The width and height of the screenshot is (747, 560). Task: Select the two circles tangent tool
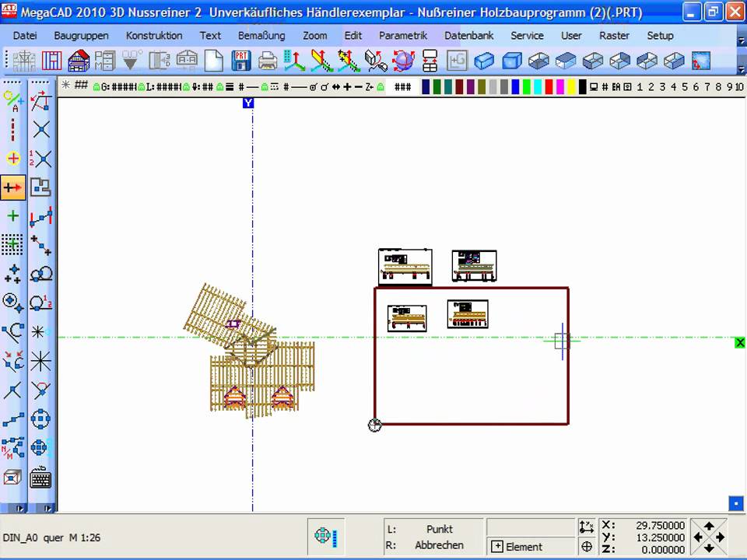click(x=41, y=274)
